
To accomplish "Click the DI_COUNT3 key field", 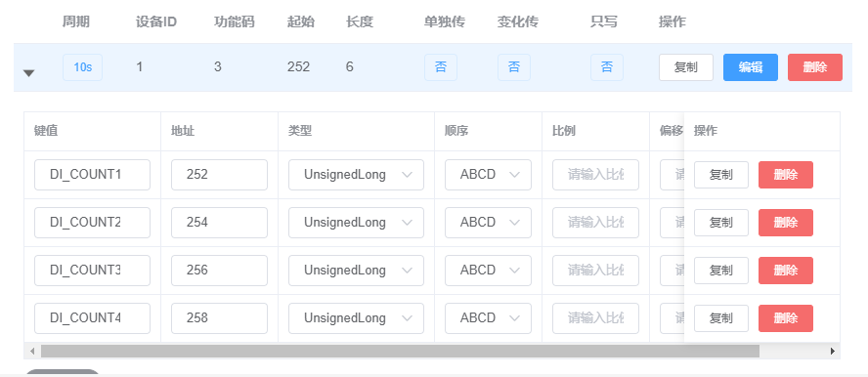I will click(x=93, y=271).
